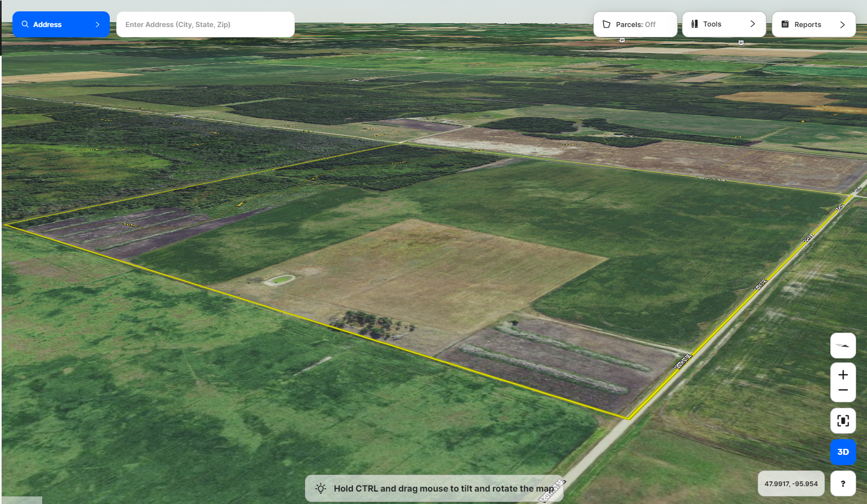This screenshot has height=504, width=867.
Task: Toggle the 3D view mode off
Action: tap(843, 452)
